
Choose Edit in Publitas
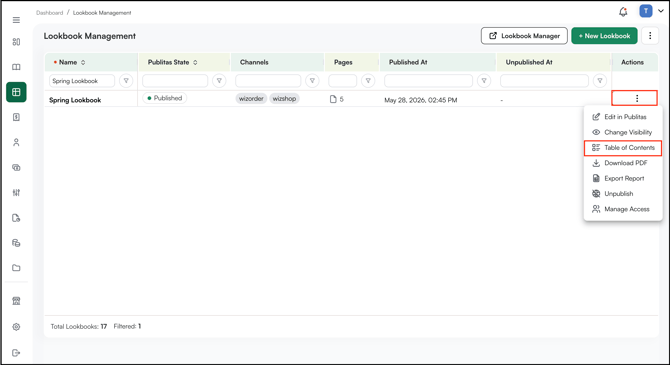(623, 117)
